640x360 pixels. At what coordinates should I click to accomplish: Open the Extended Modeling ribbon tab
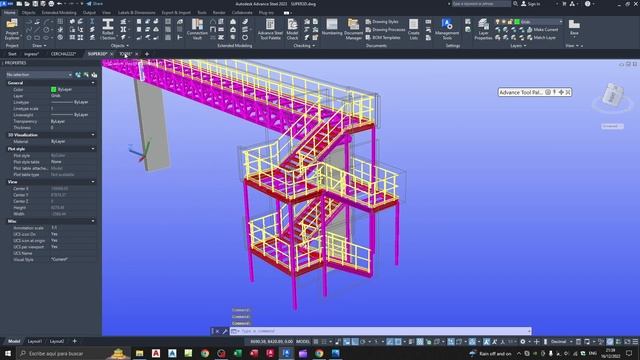[x=59, y=13]
